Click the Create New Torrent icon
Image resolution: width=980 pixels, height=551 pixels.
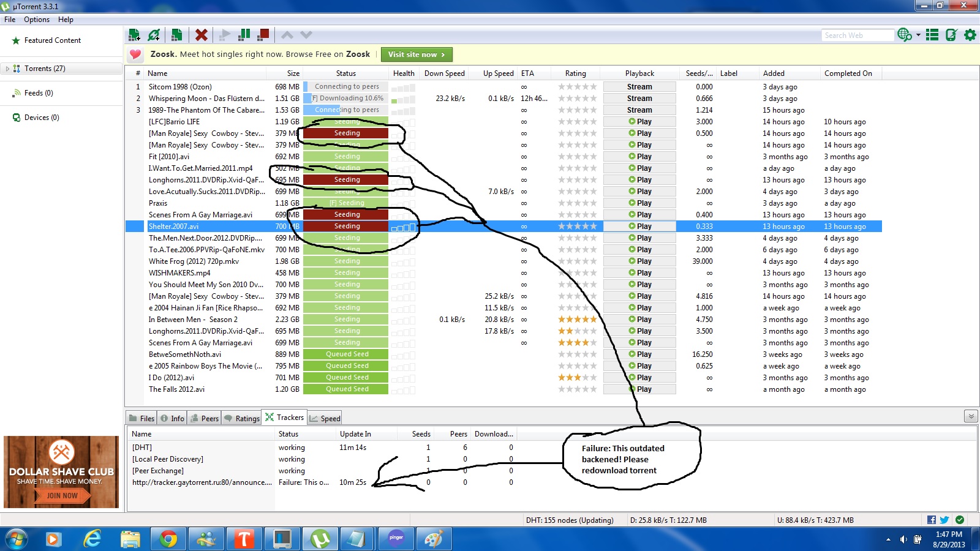(176, 35)
